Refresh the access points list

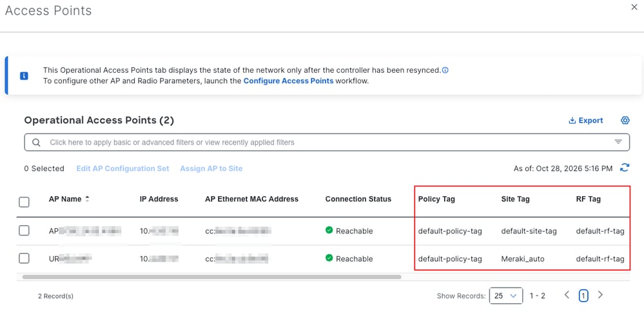[x=625, y=168]
